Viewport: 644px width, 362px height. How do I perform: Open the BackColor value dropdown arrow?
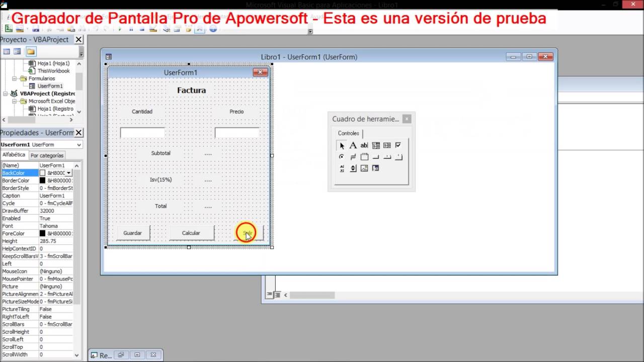[69, 173]
